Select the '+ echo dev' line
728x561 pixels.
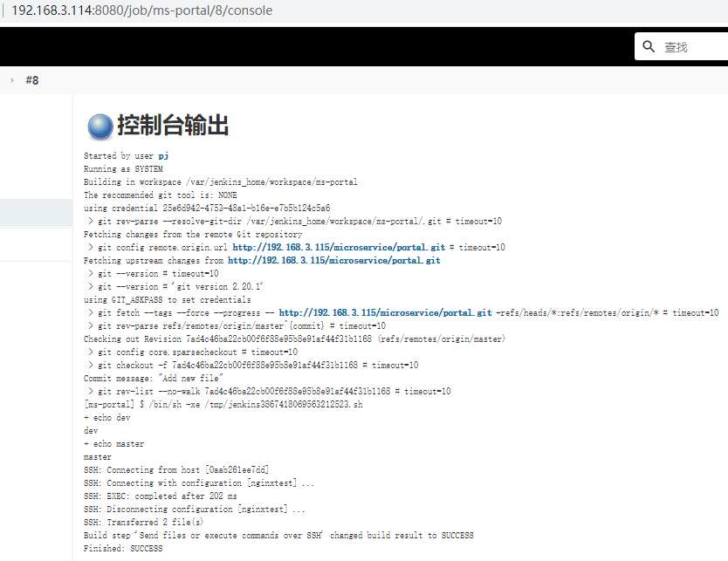pos(107,418)
